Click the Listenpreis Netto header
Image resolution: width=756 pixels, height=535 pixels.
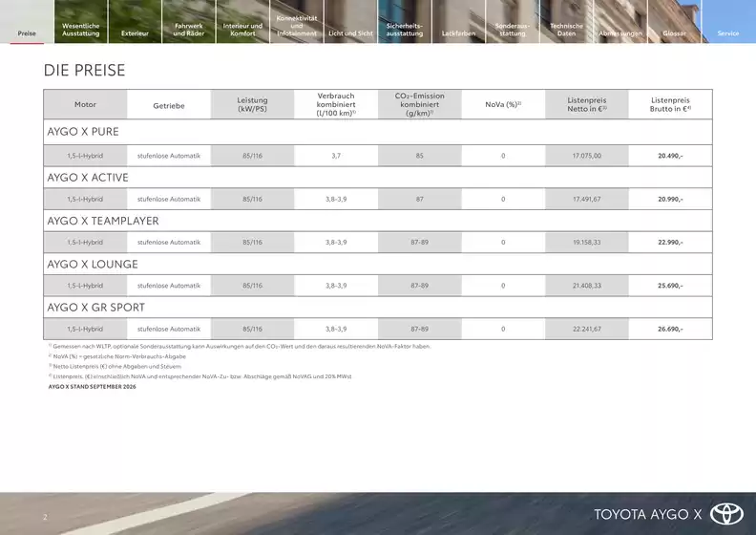point(587,104)
